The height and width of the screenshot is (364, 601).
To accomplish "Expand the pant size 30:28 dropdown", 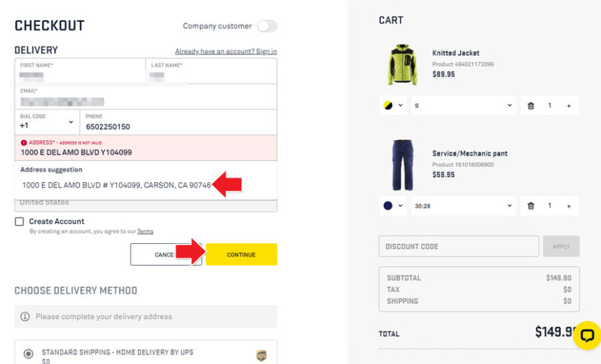I will (x=463, y=206).
